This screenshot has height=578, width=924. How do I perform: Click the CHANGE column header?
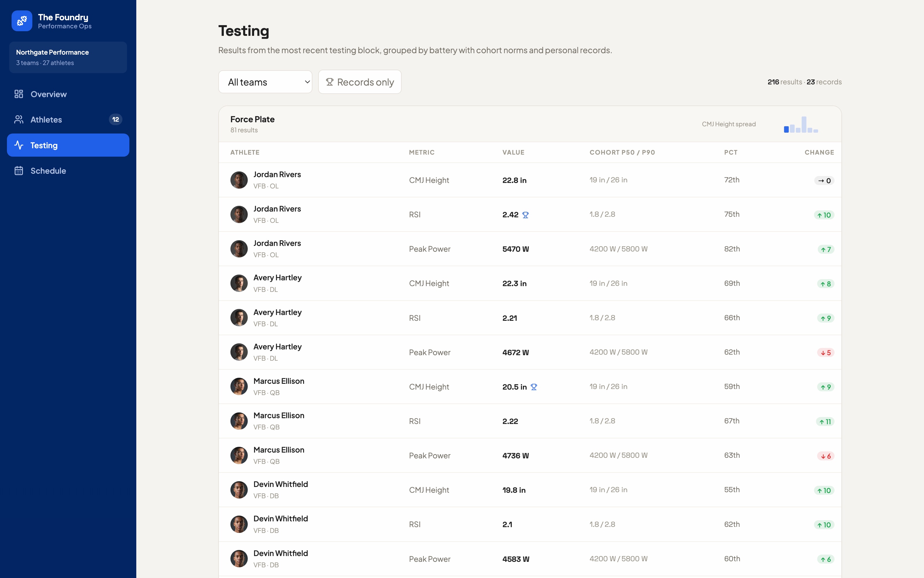pos(819,153)
